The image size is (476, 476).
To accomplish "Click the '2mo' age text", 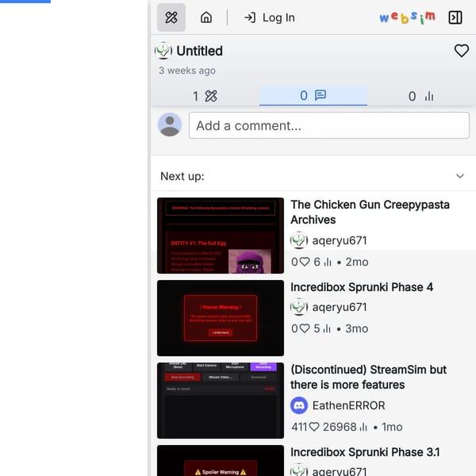I will [357, 262].
